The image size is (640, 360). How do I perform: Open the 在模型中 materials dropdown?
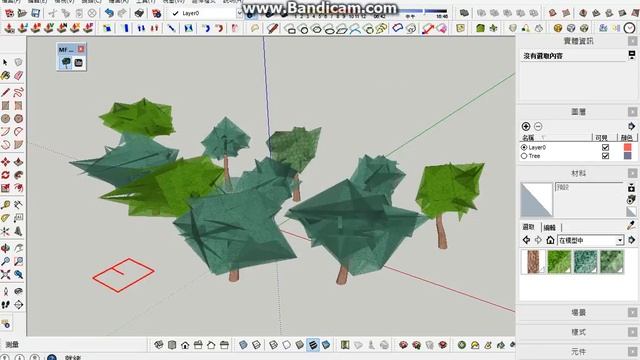tap(591, 240)
